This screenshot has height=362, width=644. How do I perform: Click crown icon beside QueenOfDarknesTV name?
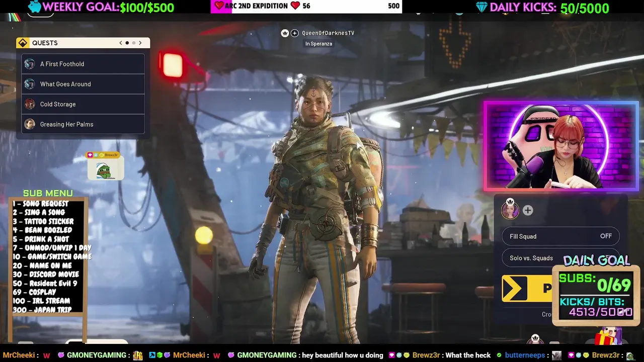click(x=285, y=33)
